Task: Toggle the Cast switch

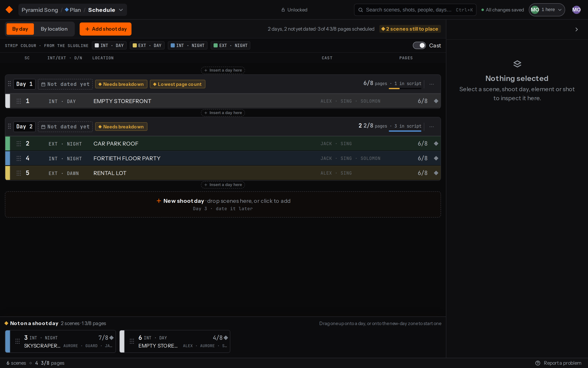Action: (x=419, y=46)
